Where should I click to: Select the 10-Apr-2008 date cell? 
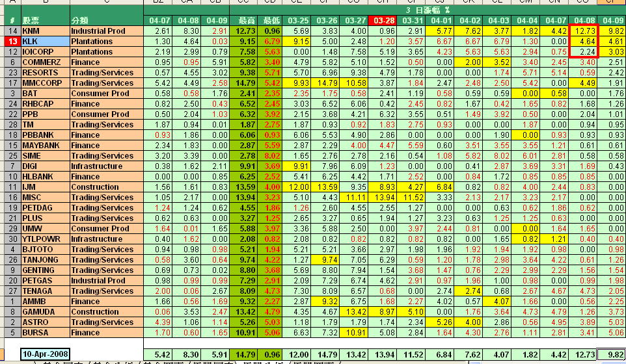[44, 355]
